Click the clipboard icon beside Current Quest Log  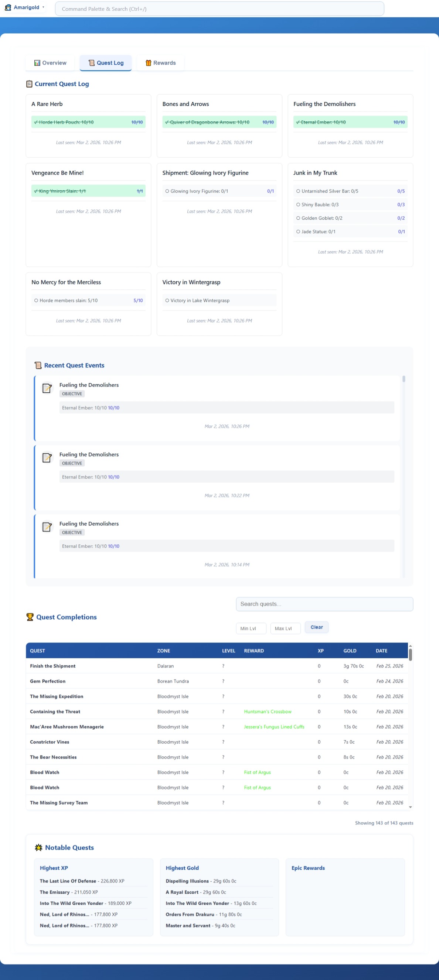29,84
